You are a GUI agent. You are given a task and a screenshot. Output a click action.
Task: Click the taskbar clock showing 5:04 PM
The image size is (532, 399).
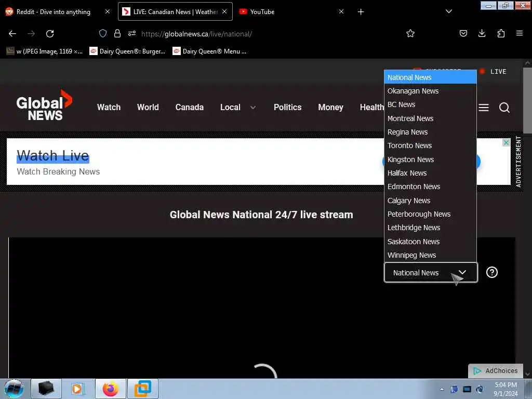[506, 389]
